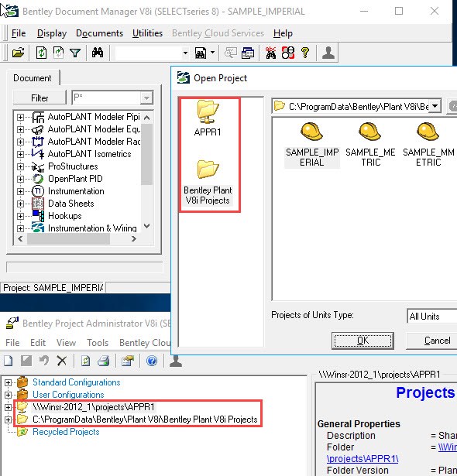This screenshot has width=457, height=476.
Task: Click the open project folder icon in Document Manager toolbar
Action: click(18, 53)
